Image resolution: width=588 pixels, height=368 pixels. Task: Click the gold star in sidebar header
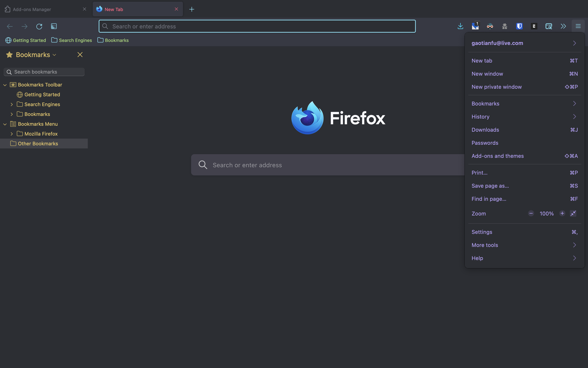[x=9, y=55]
